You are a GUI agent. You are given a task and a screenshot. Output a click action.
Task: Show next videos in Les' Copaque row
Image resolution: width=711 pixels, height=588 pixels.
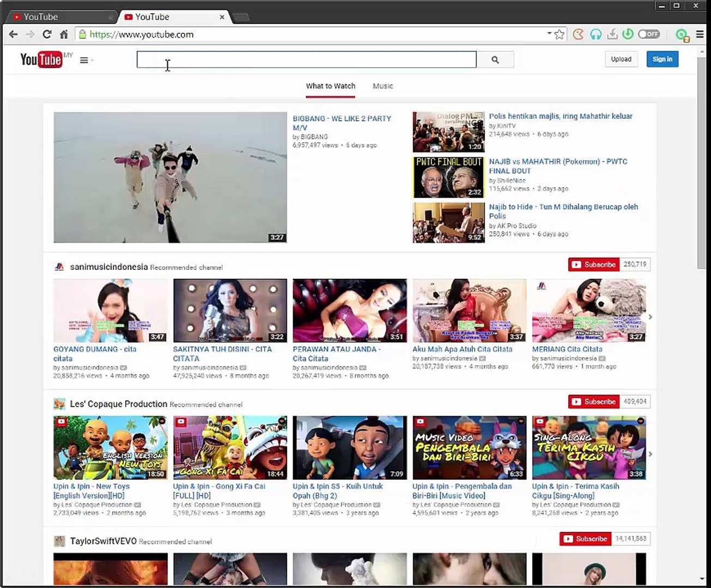[650, 454]
